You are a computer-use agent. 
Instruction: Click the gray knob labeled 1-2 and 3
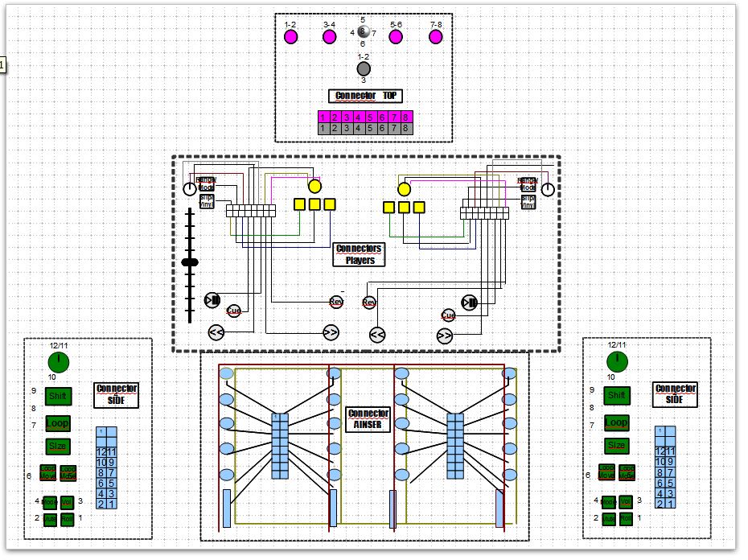click(x=364, y=69)
